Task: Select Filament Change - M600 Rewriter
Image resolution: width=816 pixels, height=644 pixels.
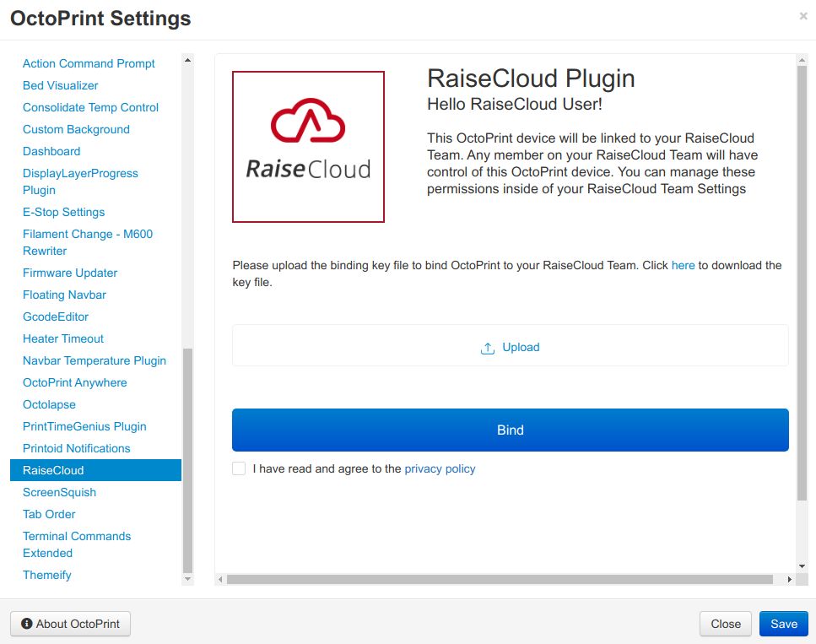Action: tap(88, 242)
